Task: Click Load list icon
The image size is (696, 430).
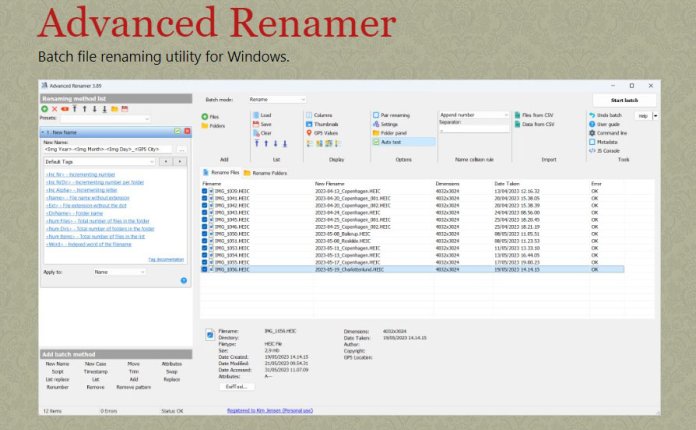Action: pos(266,115)
